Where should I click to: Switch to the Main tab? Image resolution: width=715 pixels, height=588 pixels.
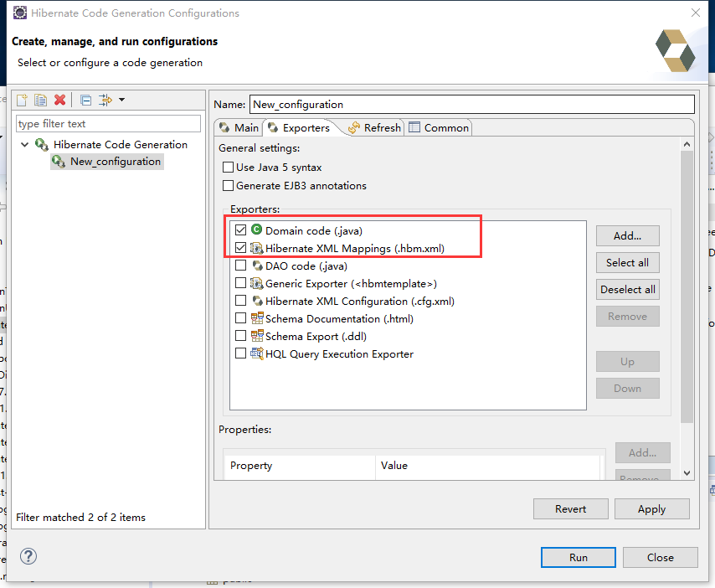[x=239, y=127]
